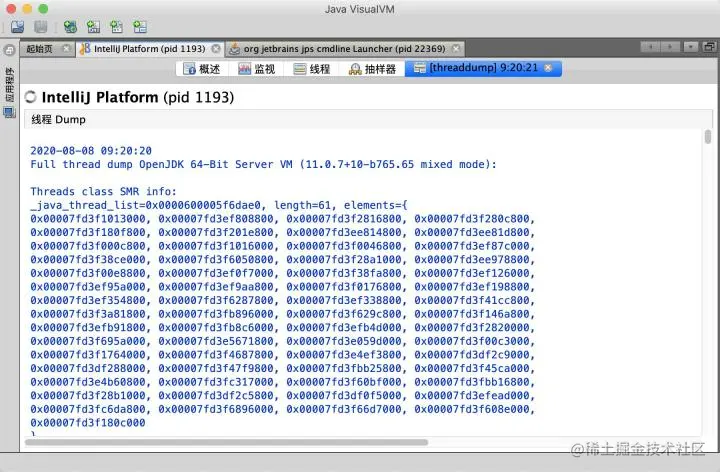Image resolution: width=720 pixels, height=472 pixels.
Task: Click the 'Threads class SMR info:' line
Action: click(x=103, y=191)
